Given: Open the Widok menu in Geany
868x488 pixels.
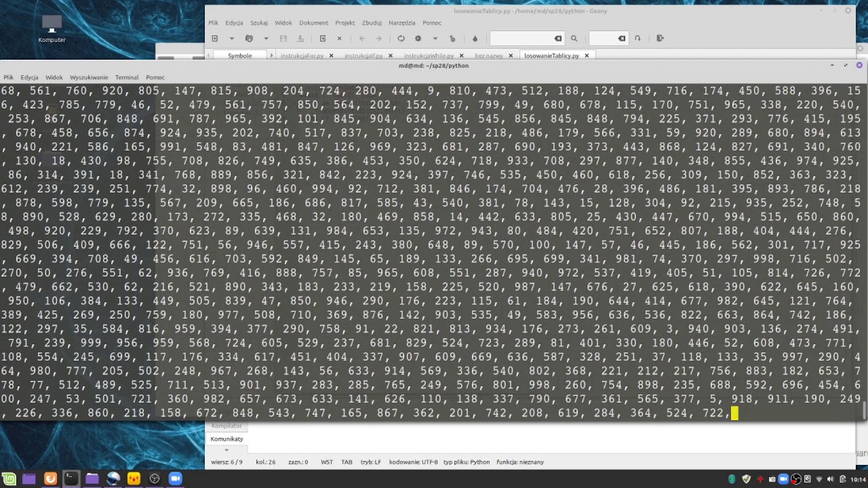Looking at the screenshot, I should click(x=283, y=22).
